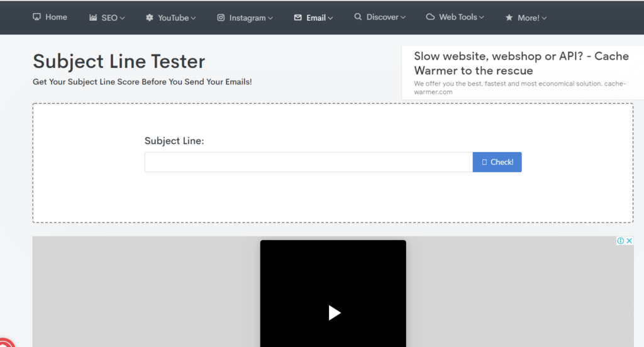Screen dimensions: 644x347
Task: Go to Home in navigation
Action: (56, 17)
